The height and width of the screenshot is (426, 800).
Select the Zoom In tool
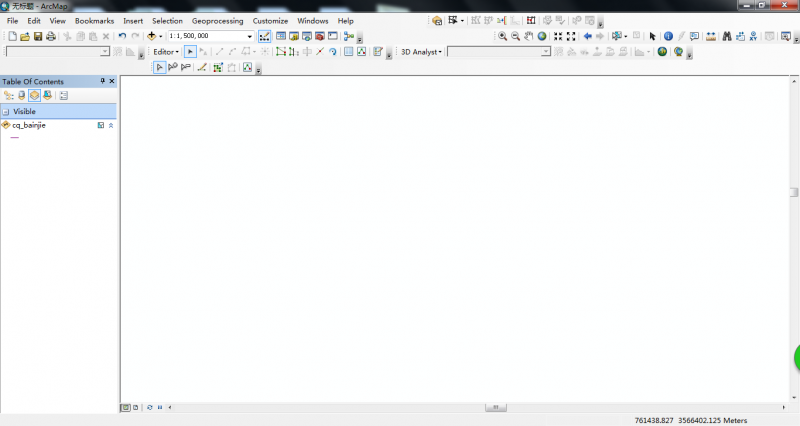[503, 36]
